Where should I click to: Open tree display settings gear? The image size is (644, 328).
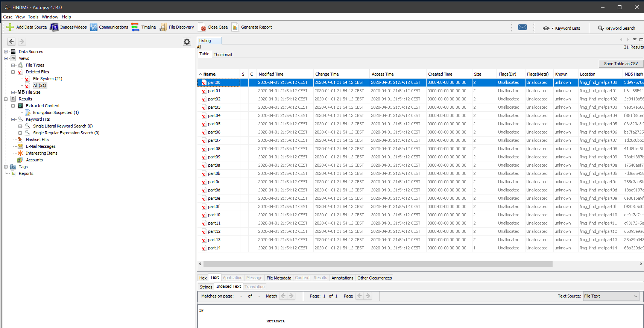coord(187,42)
